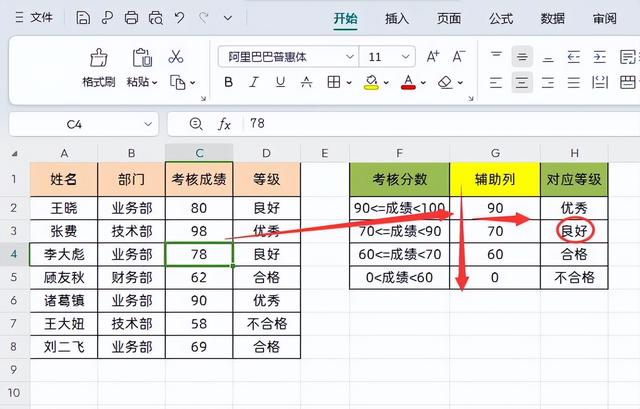Click the Paste (粘贴) clipboard icon
Viewport: 640px width, 409px height.
[x=142, y=58]
